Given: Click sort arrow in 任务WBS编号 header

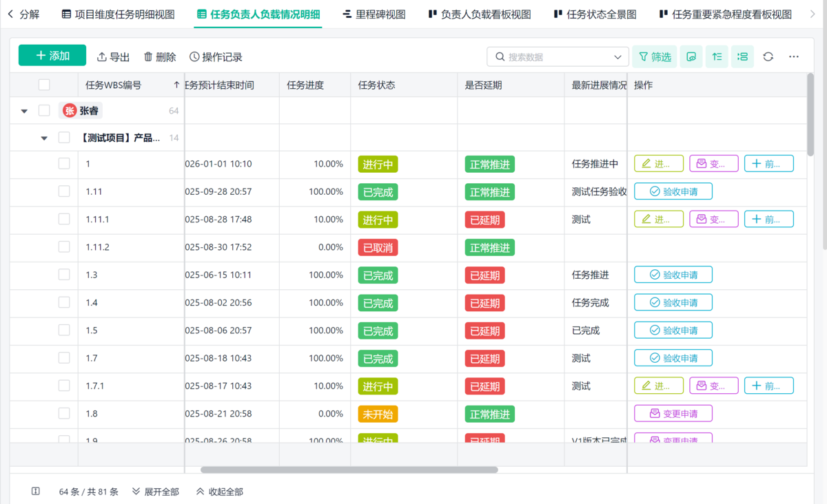Looking at the screenshot, I should tap(176, 85).
